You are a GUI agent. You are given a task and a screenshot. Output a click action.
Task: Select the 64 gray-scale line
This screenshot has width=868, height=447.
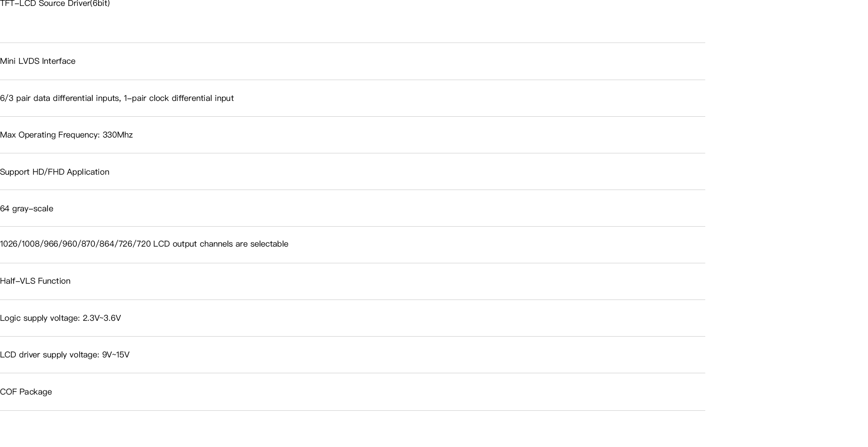(27, 209)
